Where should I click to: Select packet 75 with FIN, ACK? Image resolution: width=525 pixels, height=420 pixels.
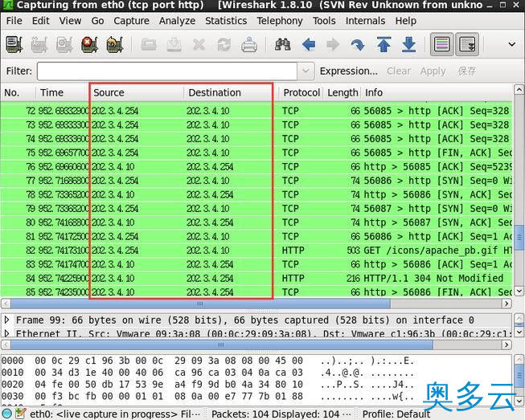pyautogui.click(x=256, y=153)
